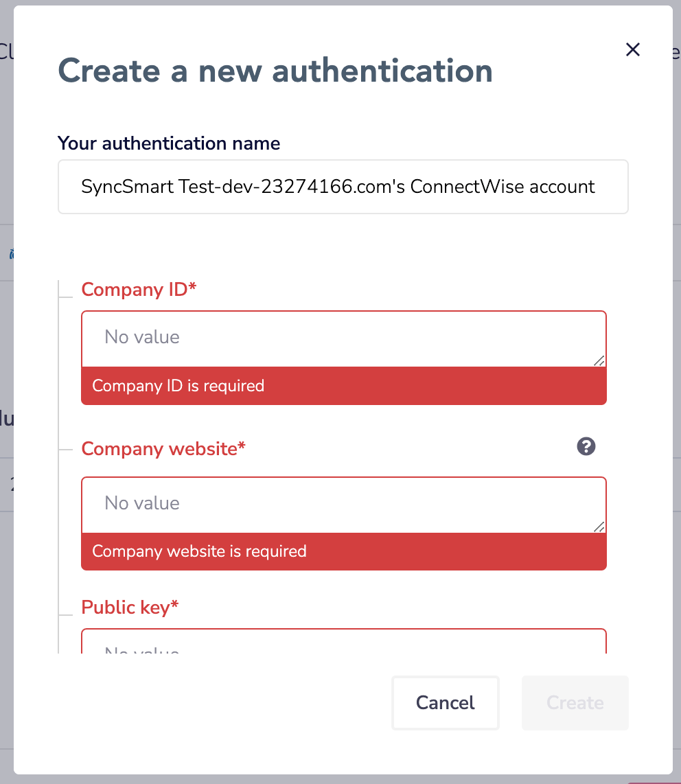The height and width of the screenshot is (784, 681).
Task: Select the Public key label
Action: (x=130, y=608)
